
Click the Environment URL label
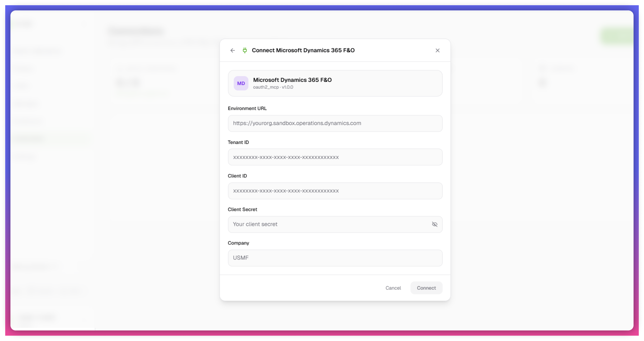(247, 108)
